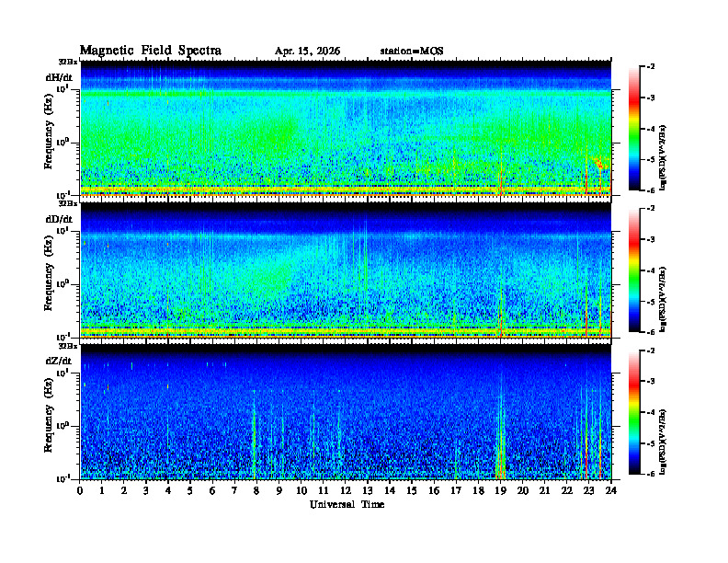Click the 10^0 frequency tick of dD/dt panel

pos(63,283)
